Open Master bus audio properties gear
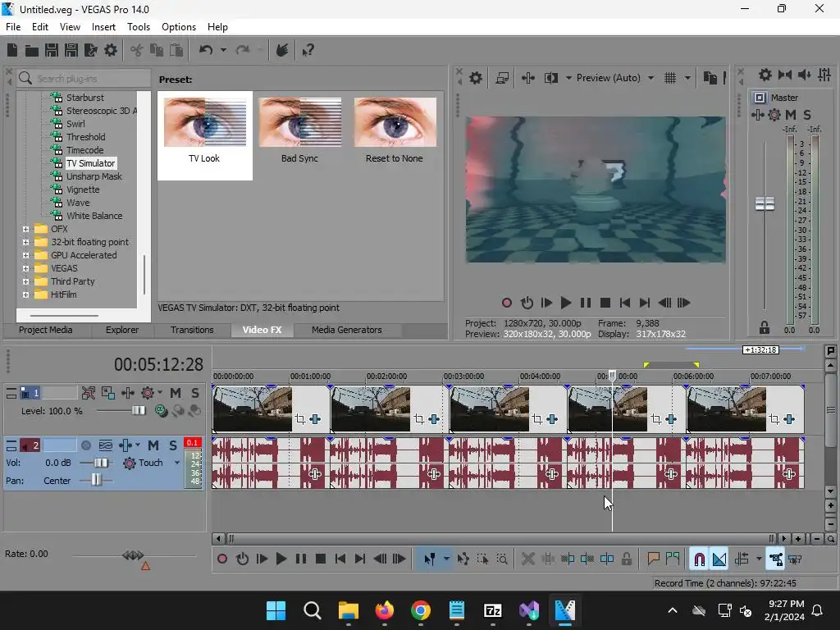 point(765,75)
